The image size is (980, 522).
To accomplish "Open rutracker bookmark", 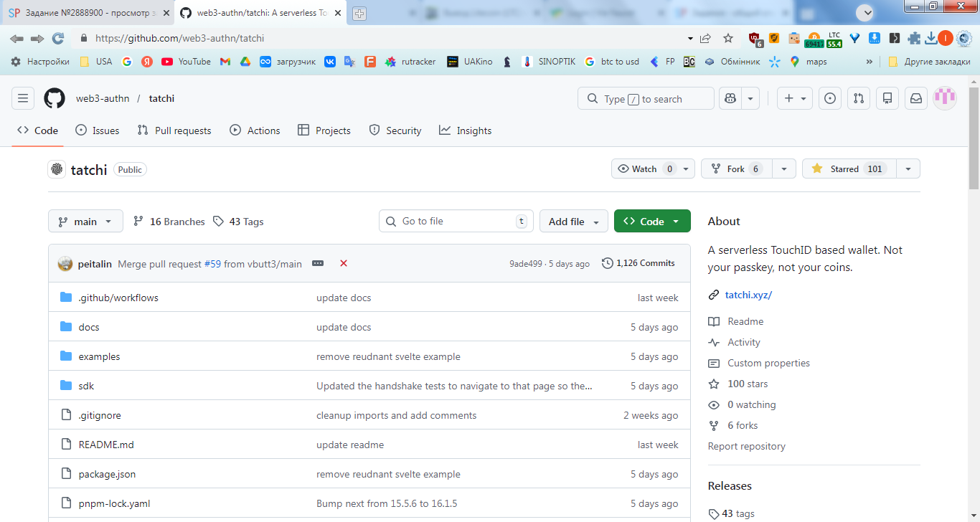I will coord(411,62).
